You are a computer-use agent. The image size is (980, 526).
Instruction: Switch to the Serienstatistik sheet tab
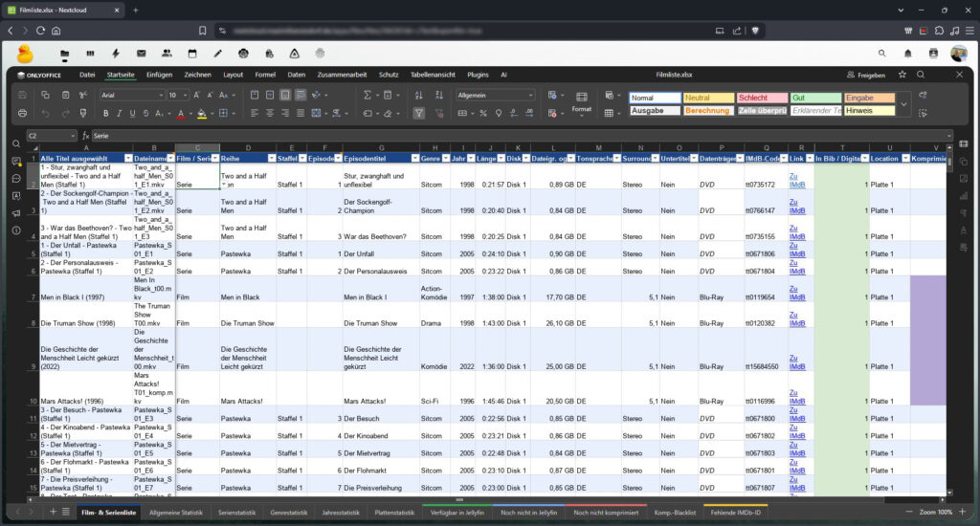237,513
